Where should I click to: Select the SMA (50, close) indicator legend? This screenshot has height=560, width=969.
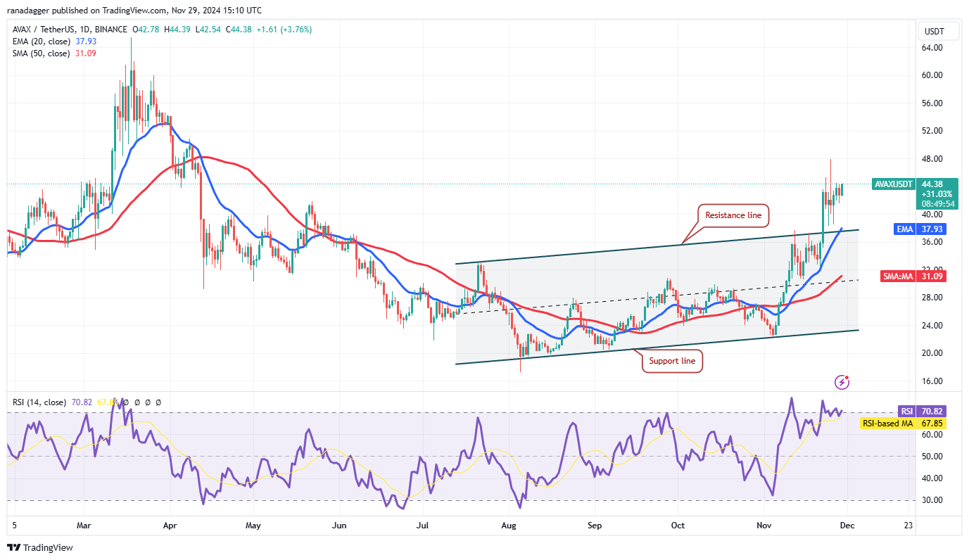pyautogui.click(x=42, y=53)
